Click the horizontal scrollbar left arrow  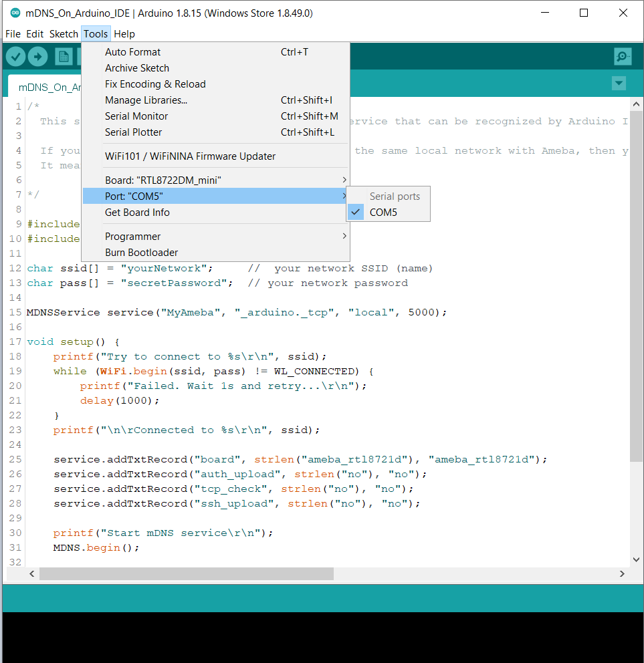[31, 574]
